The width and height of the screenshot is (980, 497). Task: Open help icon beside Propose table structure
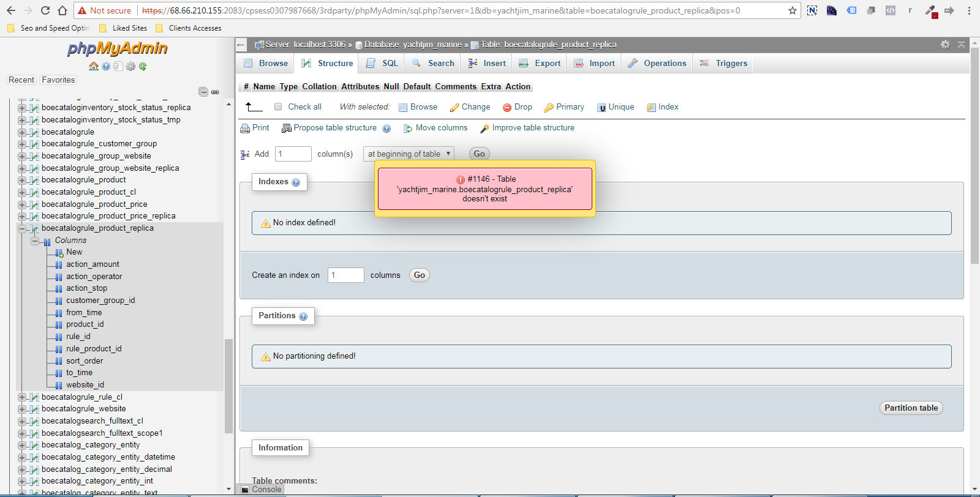click(386, 129)
